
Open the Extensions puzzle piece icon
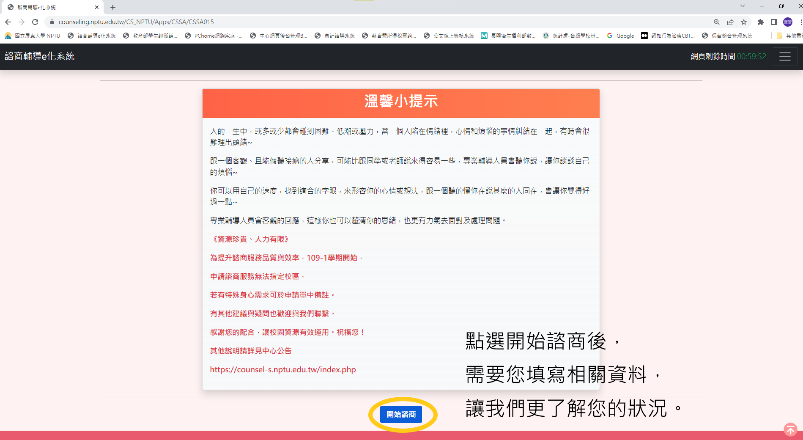tap(760, 22)
